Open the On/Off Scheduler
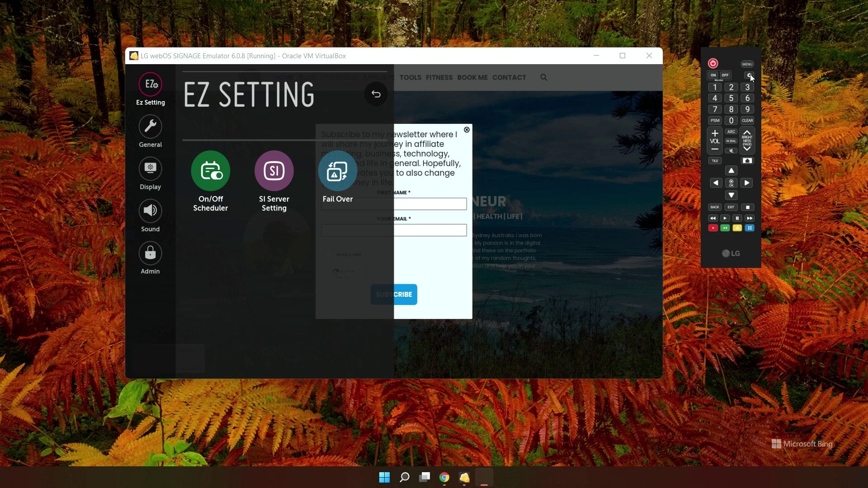868x488 pixels. (210, 171)
